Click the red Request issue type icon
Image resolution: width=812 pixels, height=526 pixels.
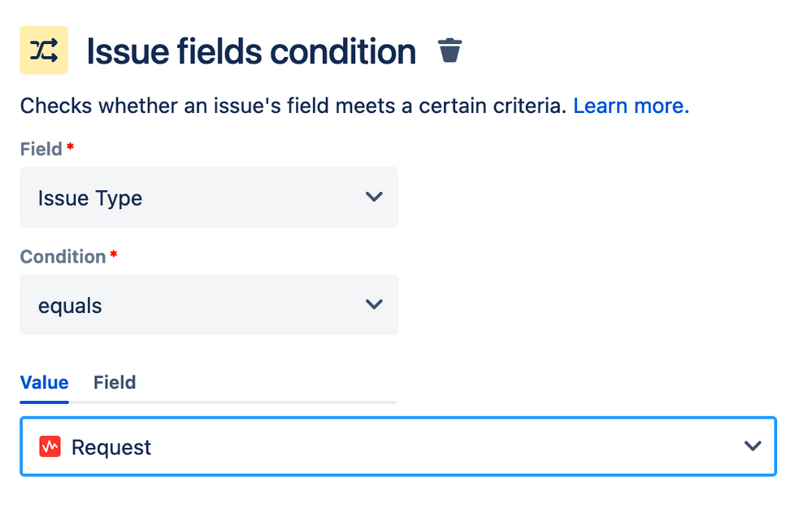(50, 446)
